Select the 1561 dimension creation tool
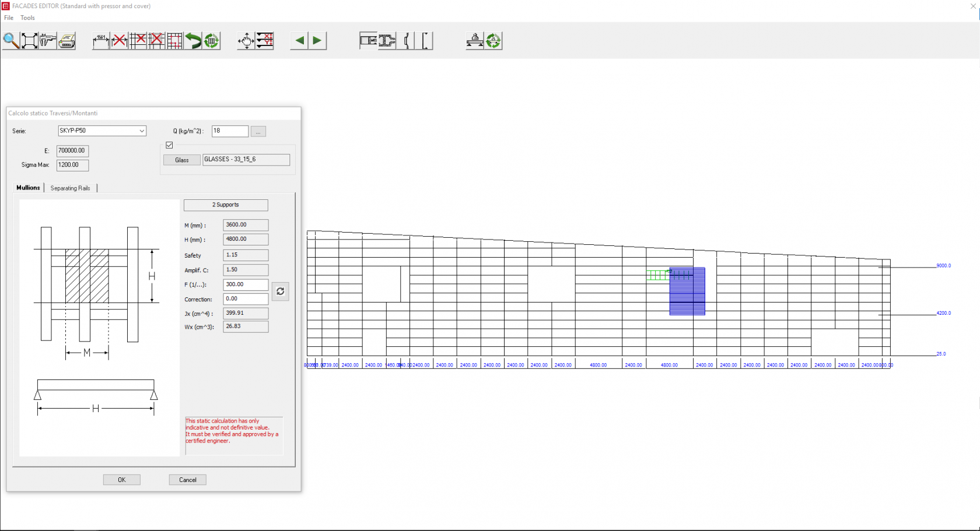The height and width of the screenshot is (531, 980). point(100,41)
